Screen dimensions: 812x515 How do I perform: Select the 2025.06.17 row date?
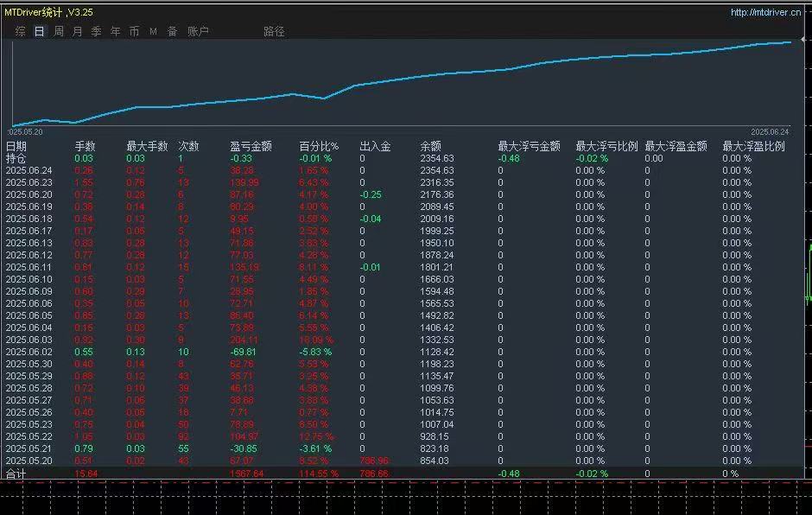[29, 231]
